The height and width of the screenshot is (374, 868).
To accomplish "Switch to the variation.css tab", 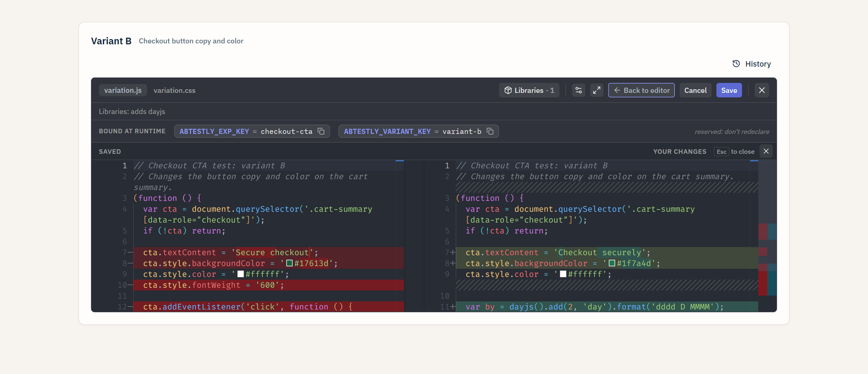I will 174,90.
